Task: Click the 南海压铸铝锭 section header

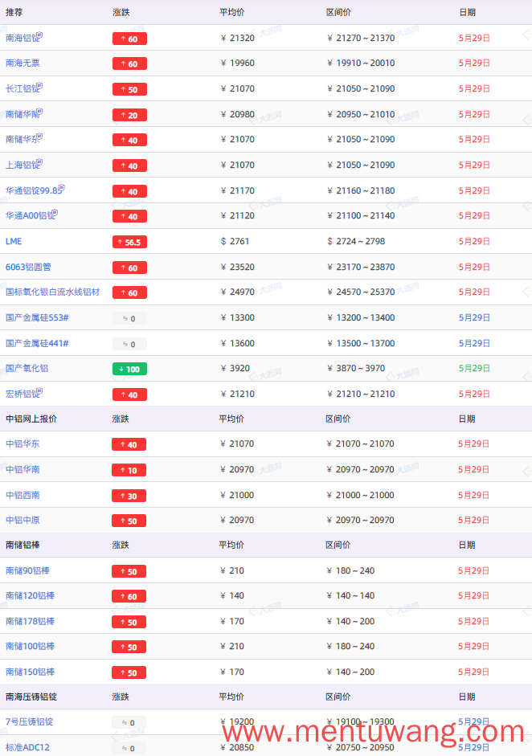Action: [31, 697]
